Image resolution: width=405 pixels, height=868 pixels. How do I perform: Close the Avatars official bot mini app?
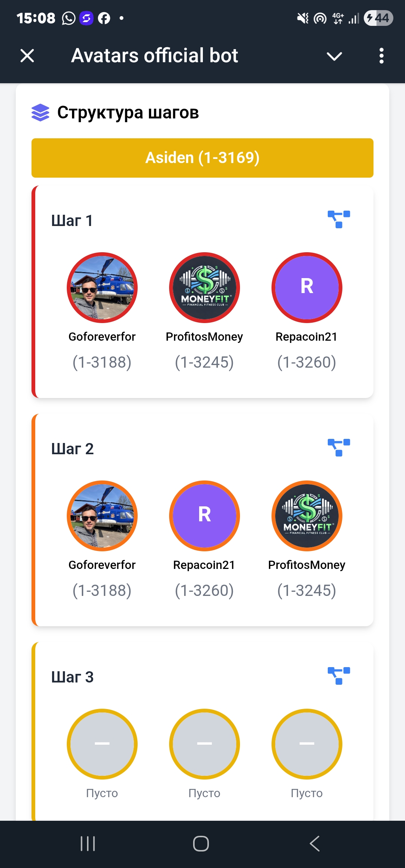coord(27,56)
